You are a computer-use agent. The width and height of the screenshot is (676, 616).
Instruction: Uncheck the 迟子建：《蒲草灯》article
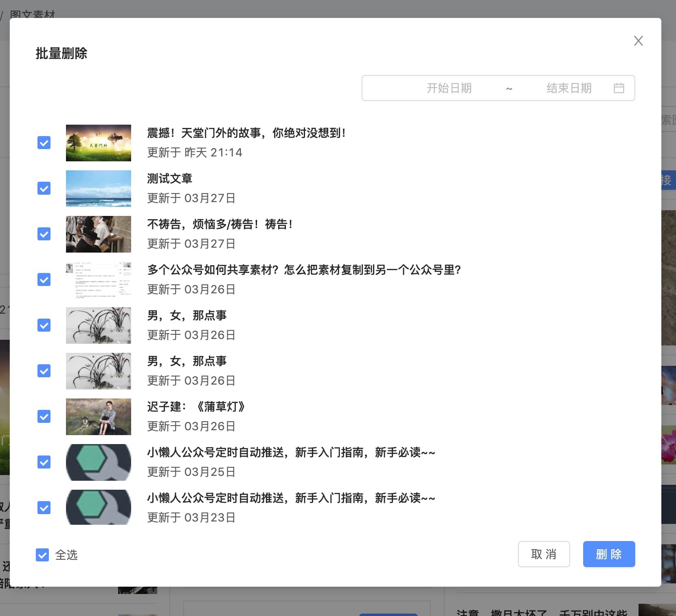[44, 416]
